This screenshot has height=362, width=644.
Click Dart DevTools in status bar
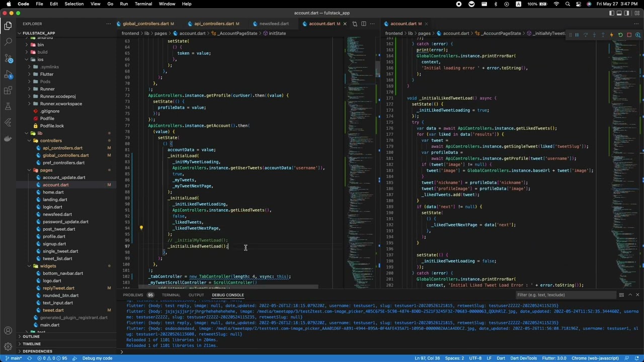click(x=525, y=358)
